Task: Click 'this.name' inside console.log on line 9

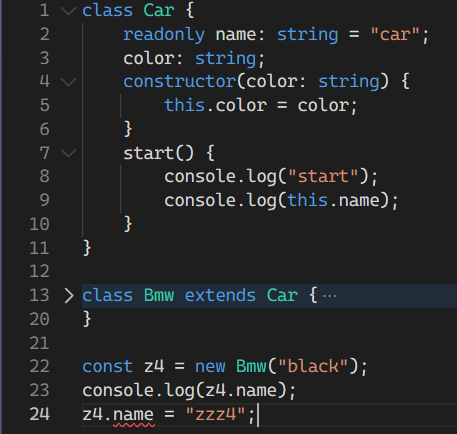Action: [x=333, y=200]
